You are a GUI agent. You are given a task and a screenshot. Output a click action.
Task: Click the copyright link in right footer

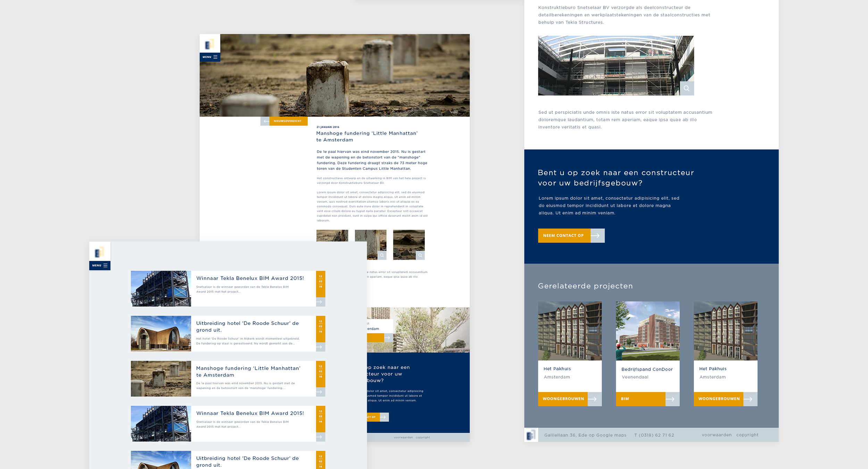747,435
